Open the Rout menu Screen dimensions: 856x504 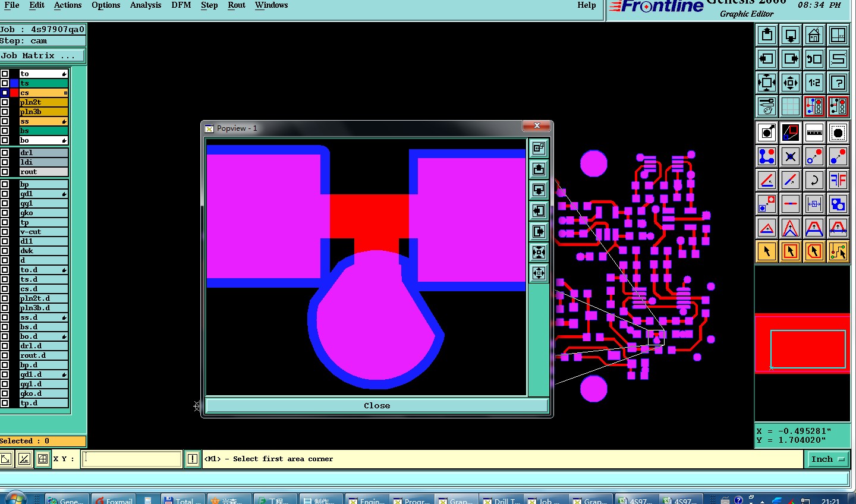pos(237,5)
